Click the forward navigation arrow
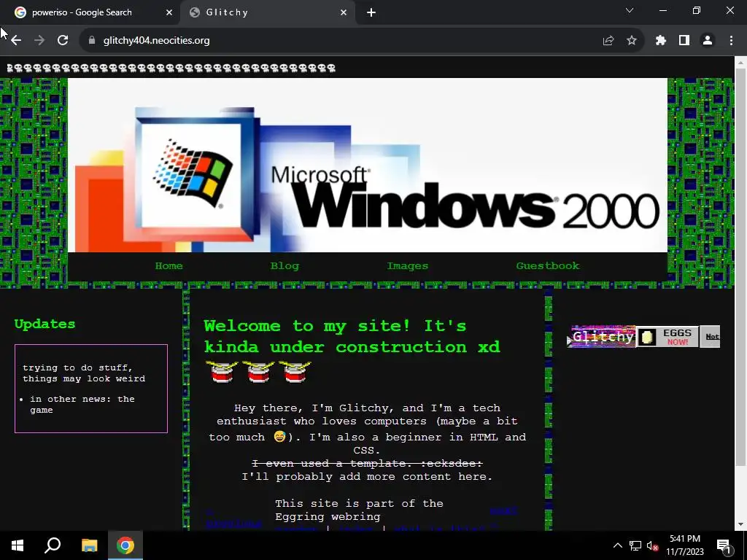This screenshot has height=560, width=747. (39, 41)
